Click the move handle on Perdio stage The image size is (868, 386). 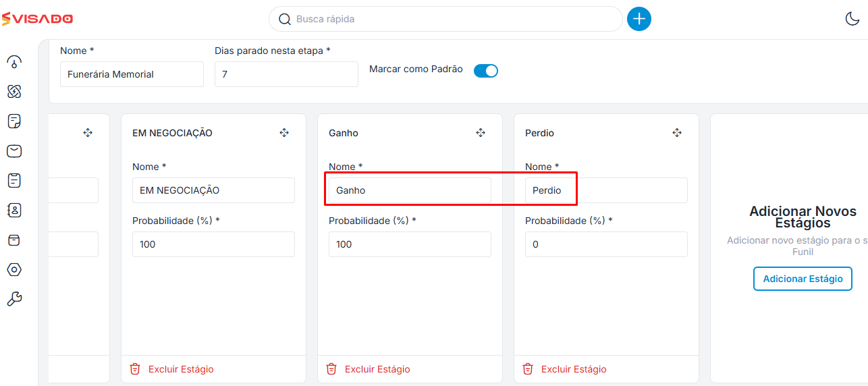(x=677, y=133)
